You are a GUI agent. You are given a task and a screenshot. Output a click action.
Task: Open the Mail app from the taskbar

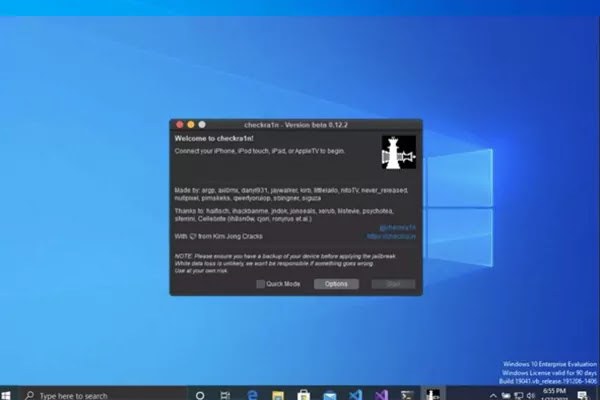pyautogui.click(x=329, y=395)
